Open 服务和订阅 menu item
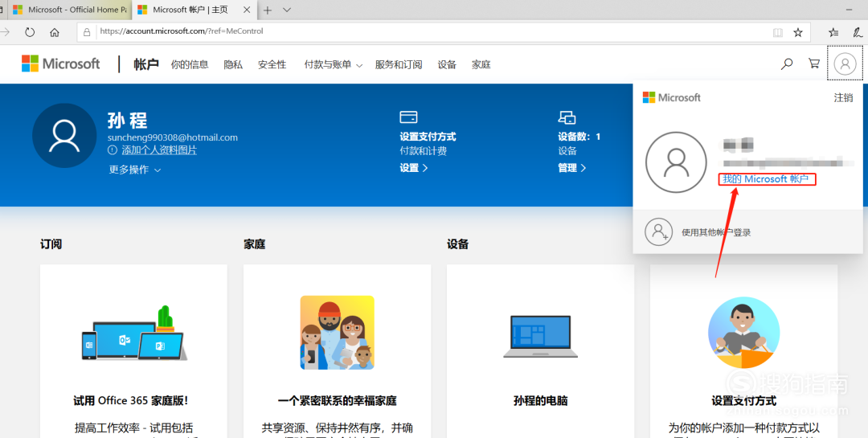Screen dimensions: 868x438 pos(399,65)
